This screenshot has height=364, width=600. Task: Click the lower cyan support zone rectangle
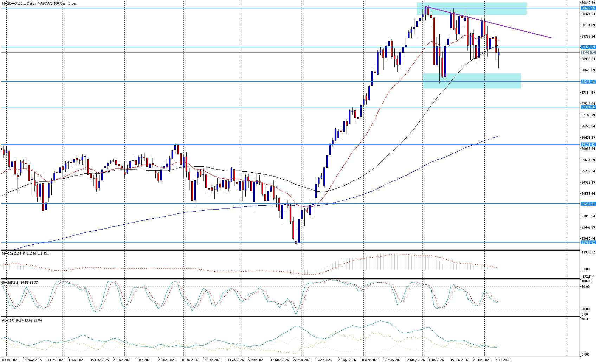472,81
